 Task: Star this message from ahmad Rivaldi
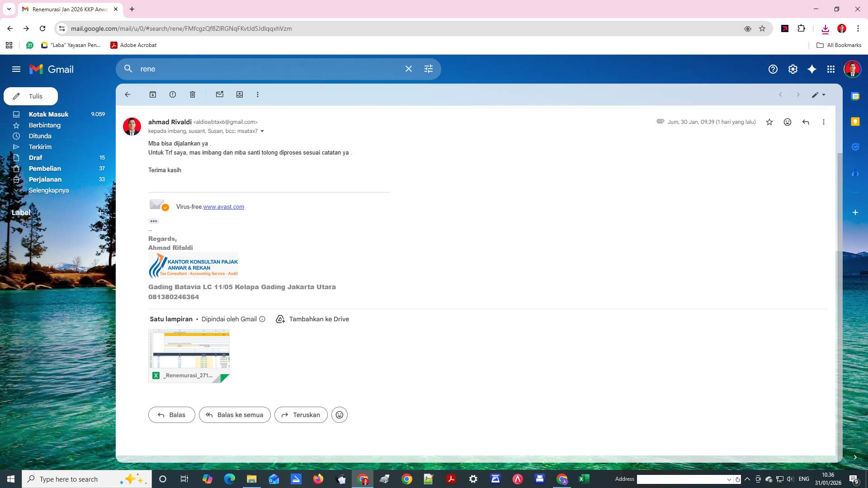pyautogui.click(x=769, y=122)
